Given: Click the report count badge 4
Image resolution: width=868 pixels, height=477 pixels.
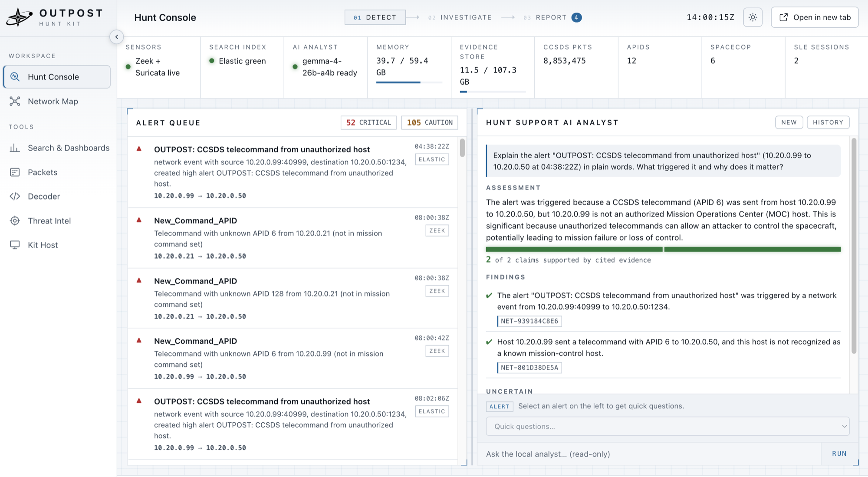Looking at the screenshot, I should click(x=576, y=17).
